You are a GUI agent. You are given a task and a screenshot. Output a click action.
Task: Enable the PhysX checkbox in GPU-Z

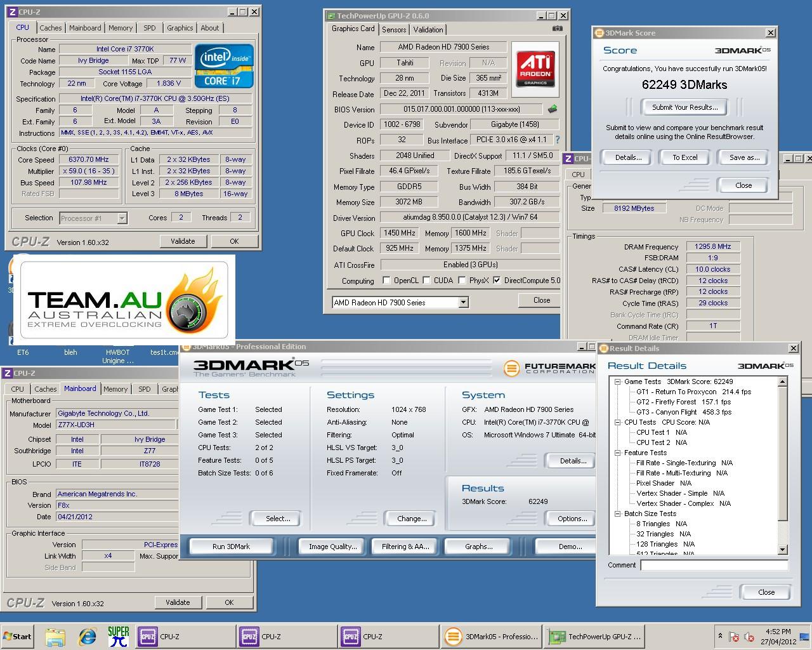pos(462,280)
